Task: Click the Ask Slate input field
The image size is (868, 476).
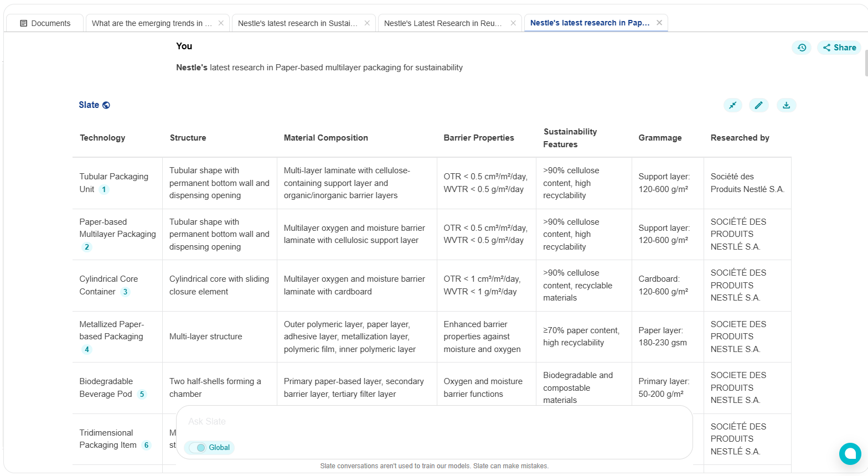Action: 434,422
